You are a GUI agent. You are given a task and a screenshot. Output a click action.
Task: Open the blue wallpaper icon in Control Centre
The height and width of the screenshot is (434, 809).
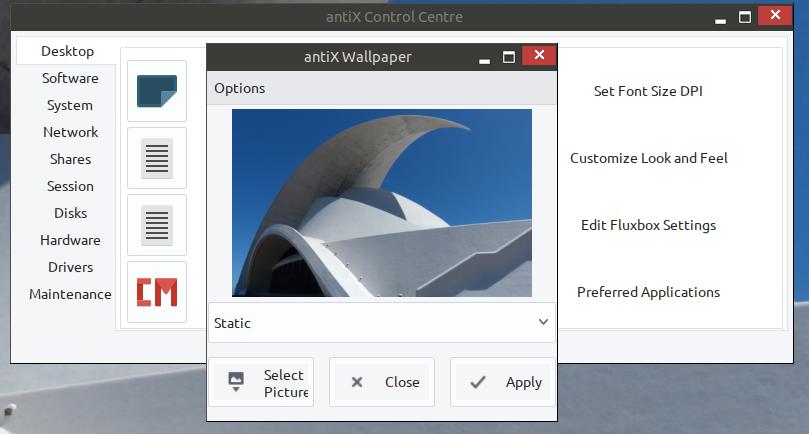point(157,91)
